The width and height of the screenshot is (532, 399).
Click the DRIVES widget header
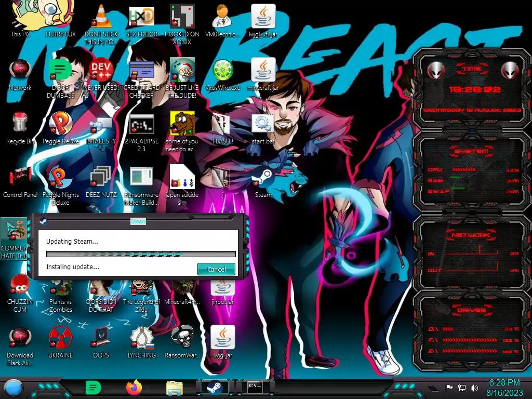[x=472, y=310]
